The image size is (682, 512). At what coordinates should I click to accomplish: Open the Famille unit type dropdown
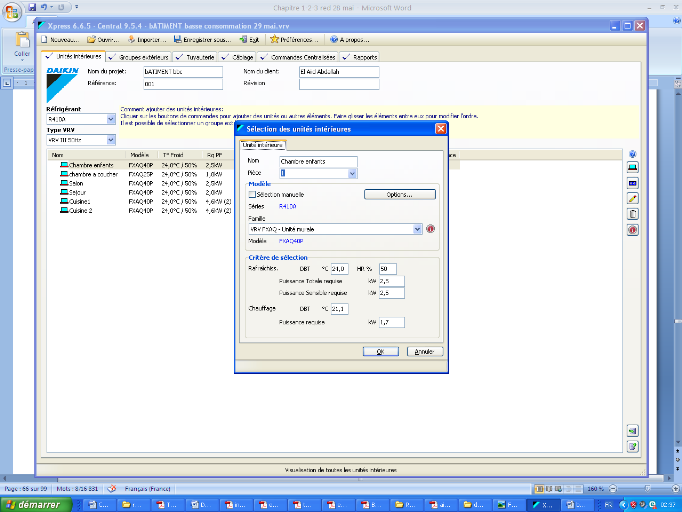coord(417,228)
